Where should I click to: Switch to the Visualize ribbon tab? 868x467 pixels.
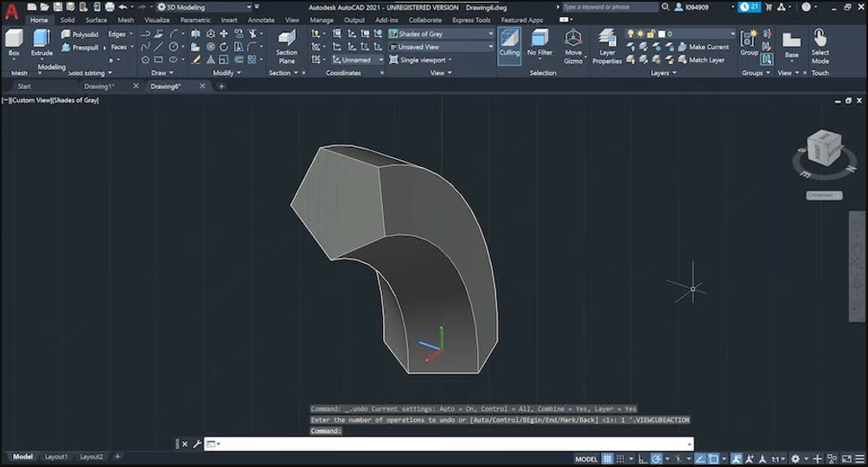click(156, 20)
